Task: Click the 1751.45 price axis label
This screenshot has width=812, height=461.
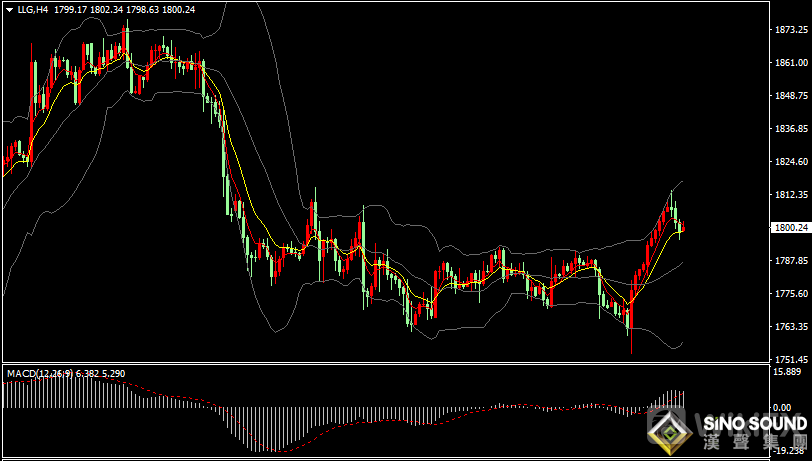Action: pos(791,359)
